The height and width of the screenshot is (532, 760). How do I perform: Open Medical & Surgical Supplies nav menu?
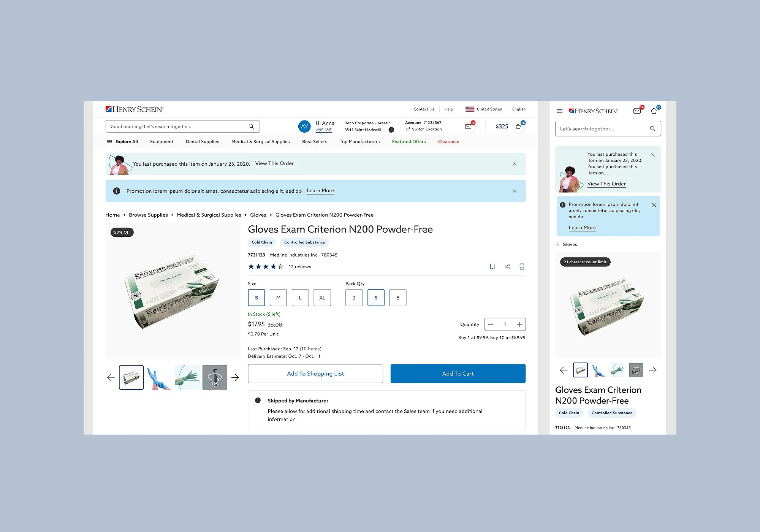point(261,142)
